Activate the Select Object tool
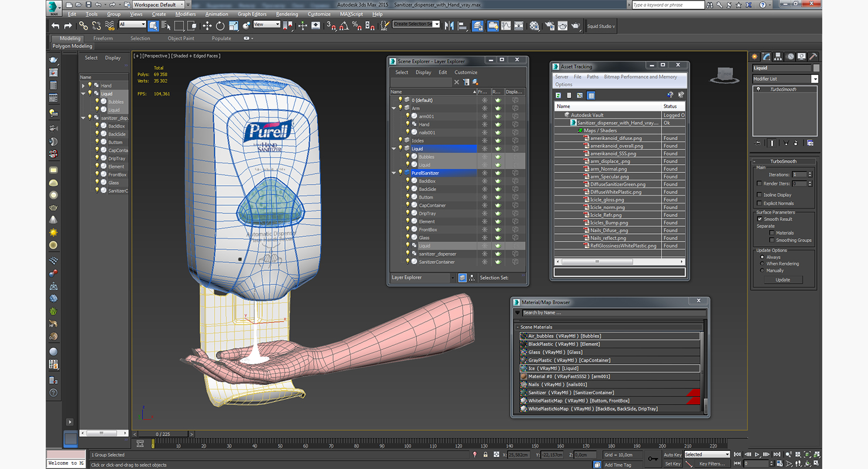 coord(153,26)
